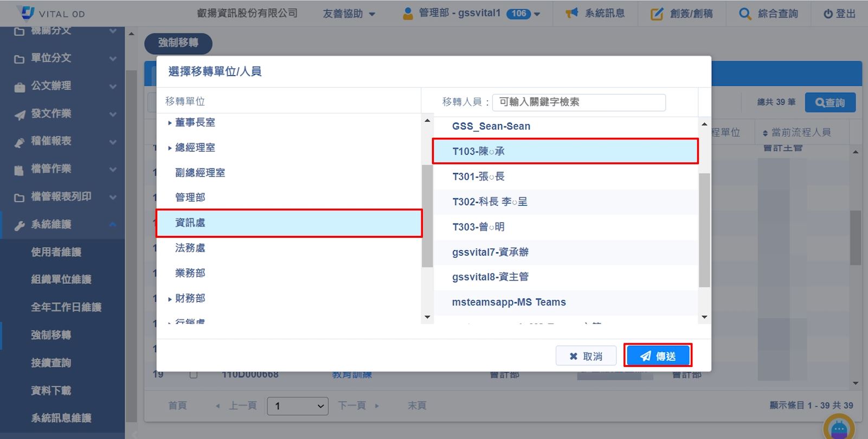The height and width of the screenshot is (439, 868).
Task: Click the 登出 power icon
Action: [827, 14]
